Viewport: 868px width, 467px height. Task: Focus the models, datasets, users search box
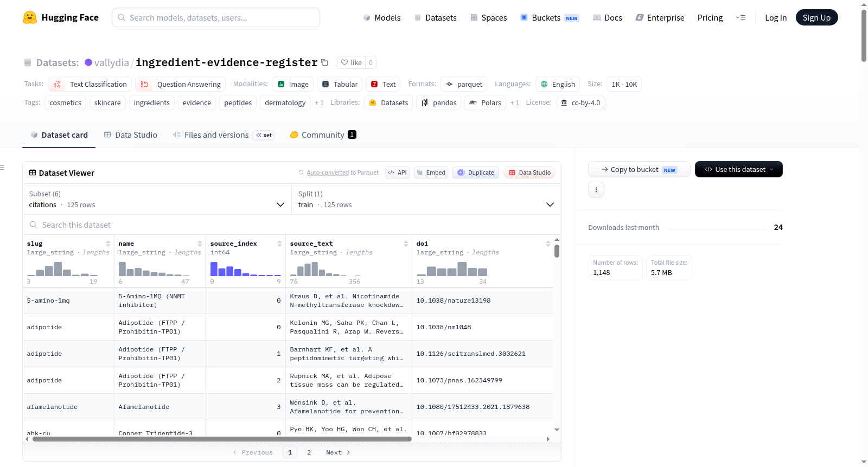216,17
